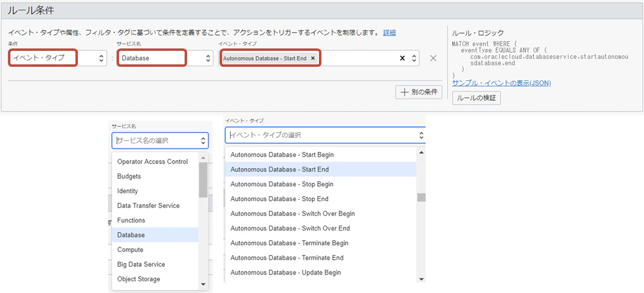Open サンプル・イベントの表示(JSON) link
This screenshot has width=644, height=293.
click(502, 83)
